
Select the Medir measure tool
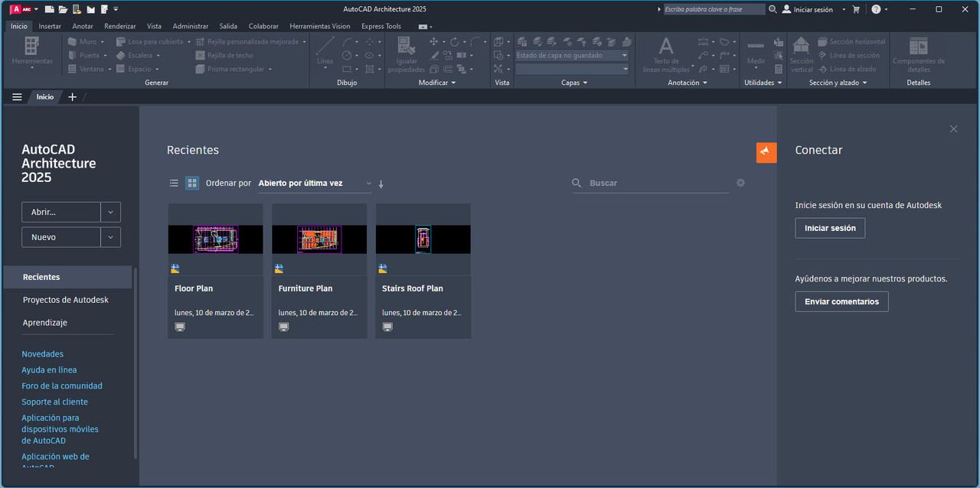(756, 52)
